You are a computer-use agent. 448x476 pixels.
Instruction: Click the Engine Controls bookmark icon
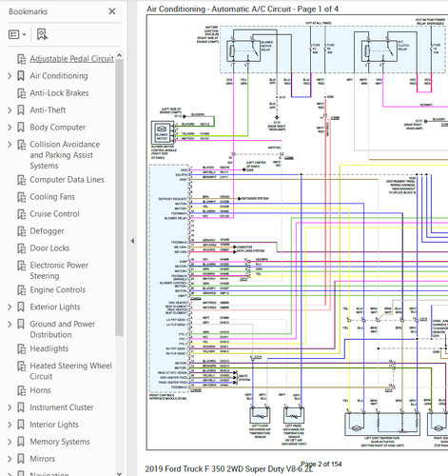click(x=21, y=290)
